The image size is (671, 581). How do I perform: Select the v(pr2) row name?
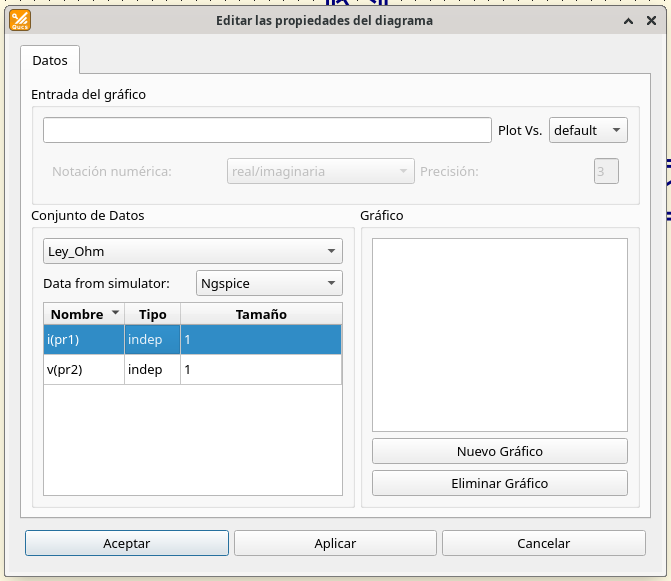coord(84,369)
